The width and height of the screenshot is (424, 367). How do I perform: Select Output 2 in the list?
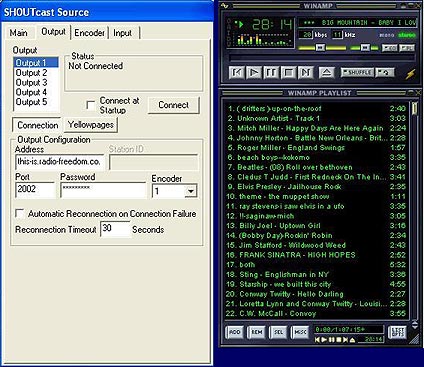36,73
